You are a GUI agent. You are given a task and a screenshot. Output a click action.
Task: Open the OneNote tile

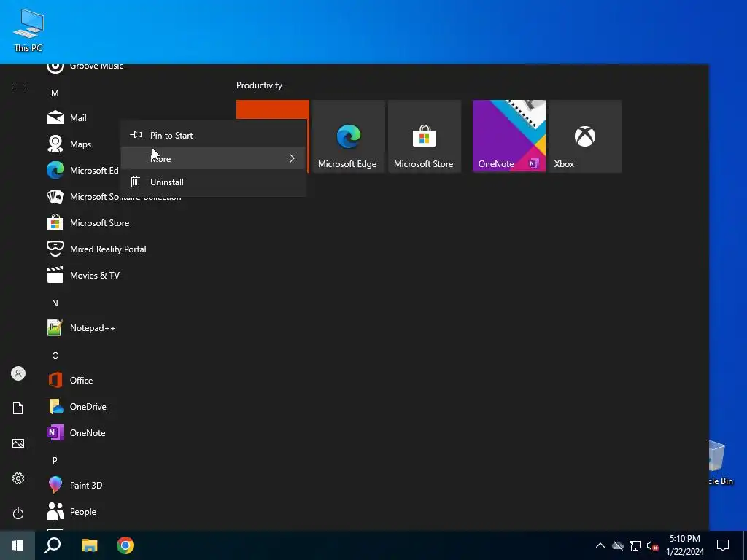[x=508, y=136]
